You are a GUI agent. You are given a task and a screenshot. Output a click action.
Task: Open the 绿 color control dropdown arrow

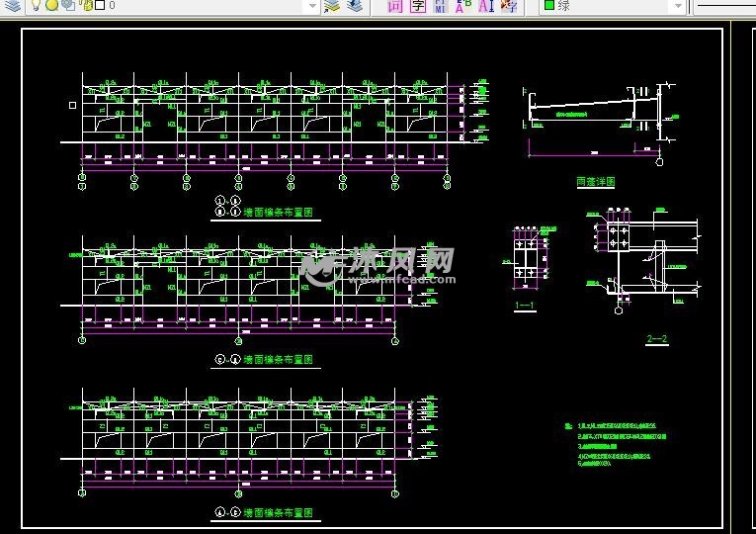[x=677, y=6]
